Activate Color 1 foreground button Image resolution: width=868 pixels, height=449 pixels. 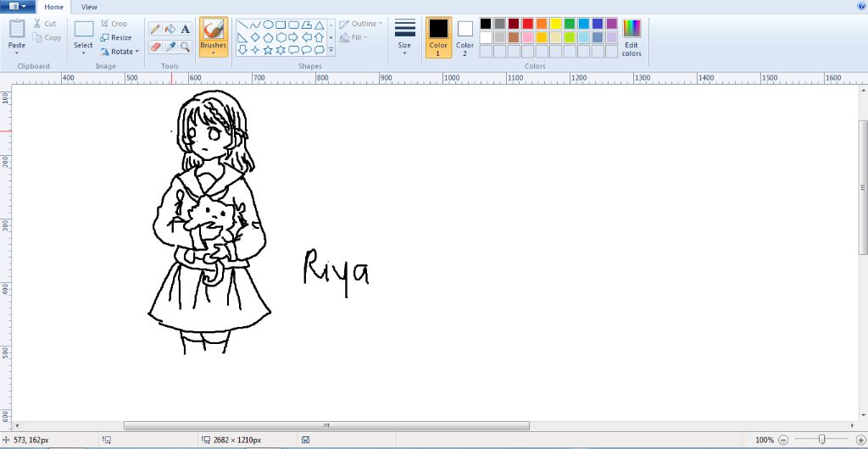click(x=438, y=37)
